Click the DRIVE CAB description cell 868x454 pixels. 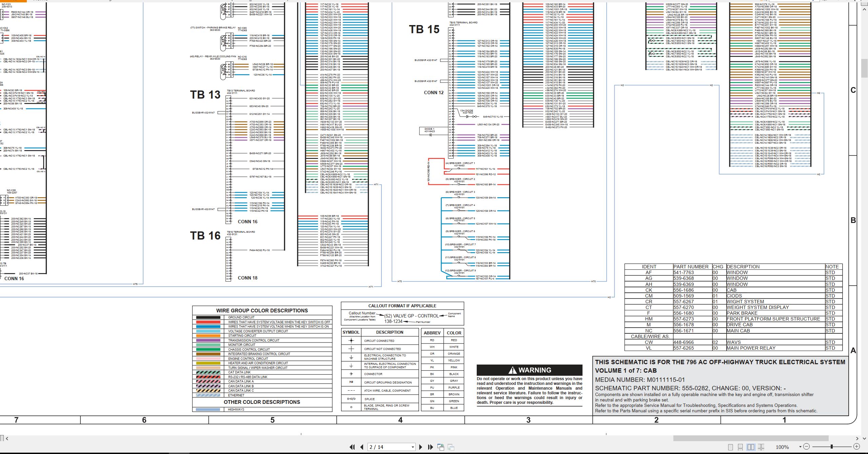[775, 325]
